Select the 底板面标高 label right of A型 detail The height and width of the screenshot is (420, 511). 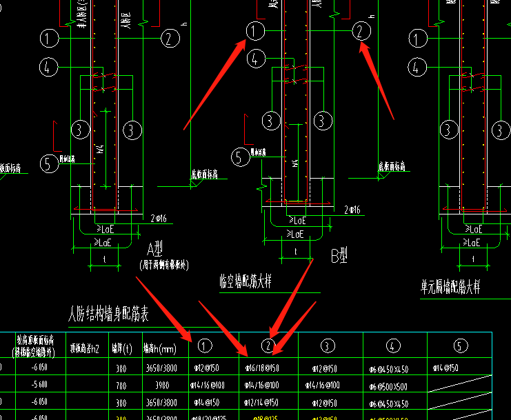point(204,174)
